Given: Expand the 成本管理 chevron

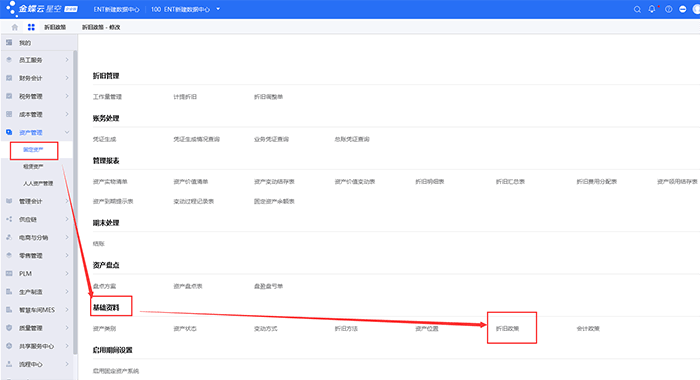Looking at the screenshot, I should (67, 114).
